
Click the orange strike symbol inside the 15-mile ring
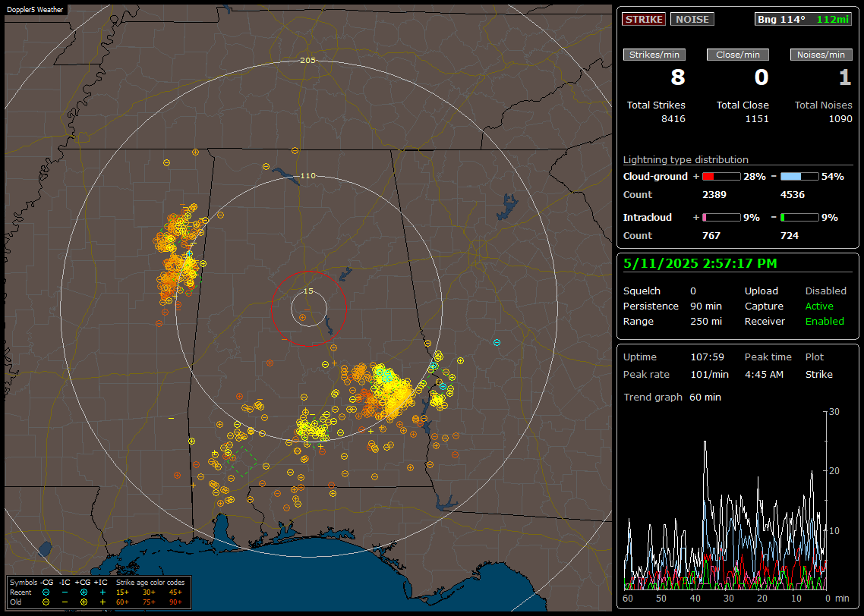(302, 318)
